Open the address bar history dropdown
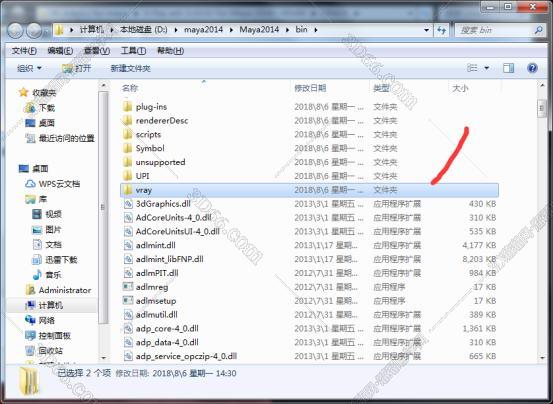The width and height of the screenshot is (553, 404). (x=426, y=30)
